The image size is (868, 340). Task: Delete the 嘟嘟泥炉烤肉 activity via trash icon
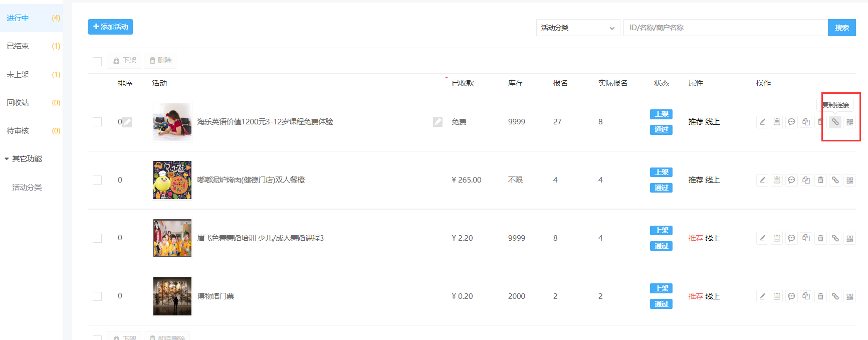tap(820, 180)
